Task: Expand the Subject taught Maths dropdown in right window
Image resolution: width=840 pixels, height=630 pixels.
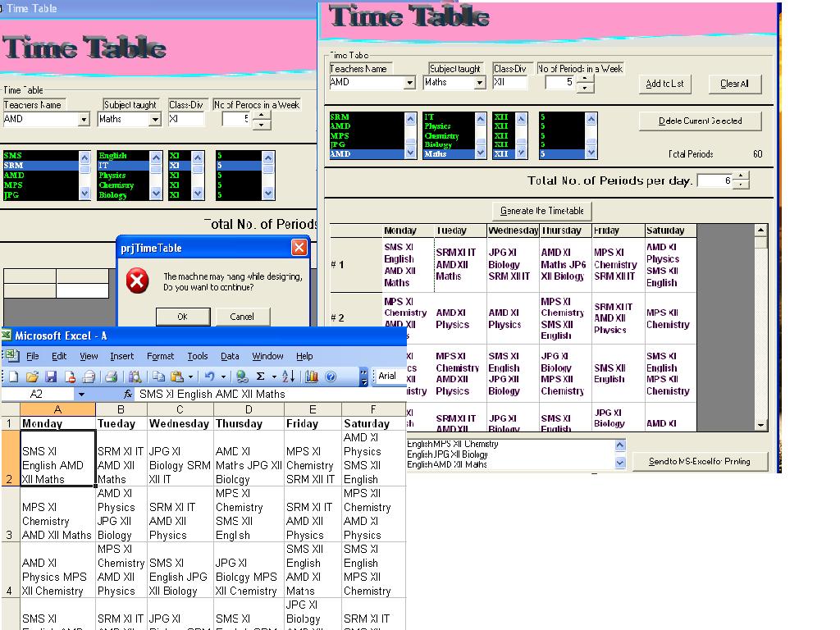Action: coord(480,83)
